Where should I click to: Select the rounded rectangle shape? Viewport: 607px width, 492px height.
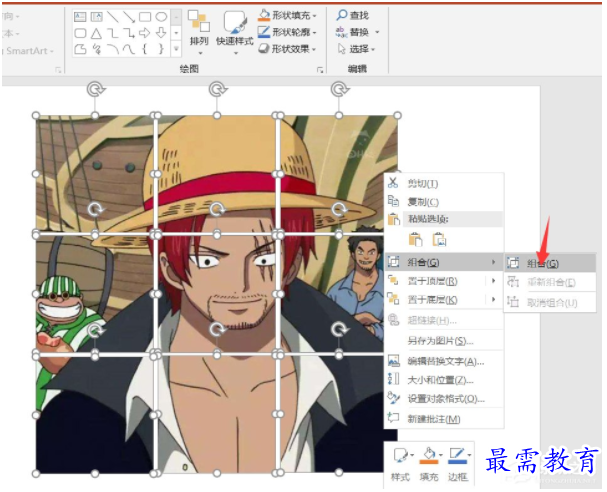click(80, 33)
